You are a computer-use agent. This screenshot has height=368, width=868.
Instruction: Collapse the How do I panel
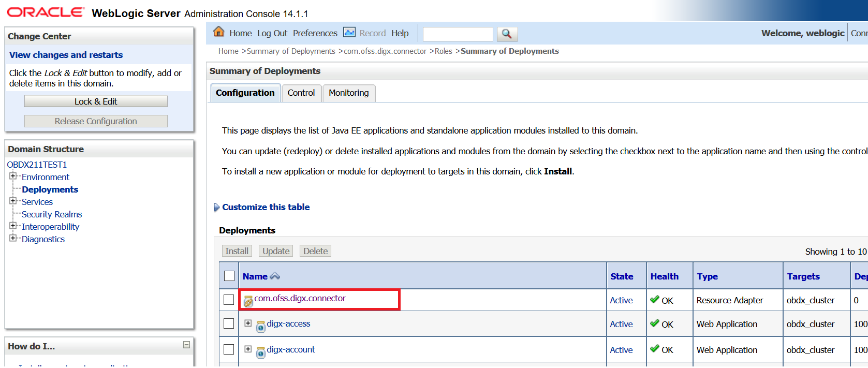(x=187, y=345)
